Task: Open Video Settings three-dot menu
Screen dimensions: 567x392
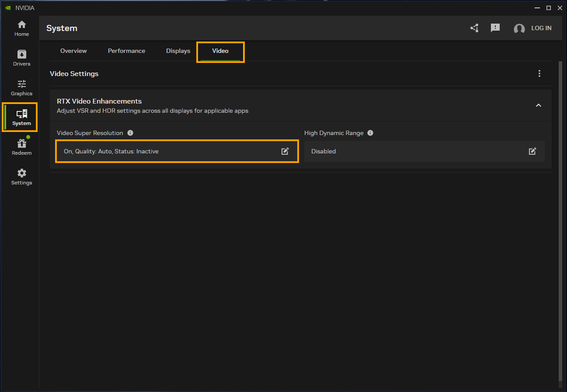Action: click(x=539, y=73)
